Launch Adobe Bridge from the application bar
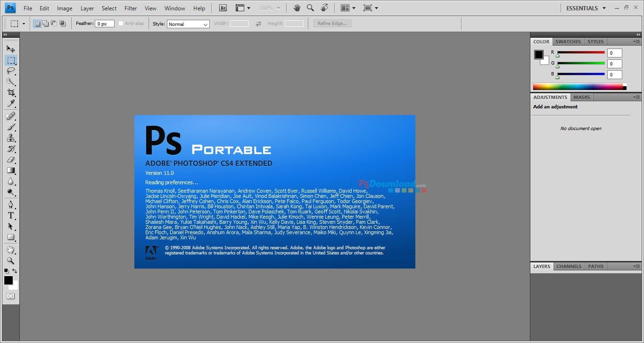The height and width of the screenshot is (343, 644). [x=223, y=8]
